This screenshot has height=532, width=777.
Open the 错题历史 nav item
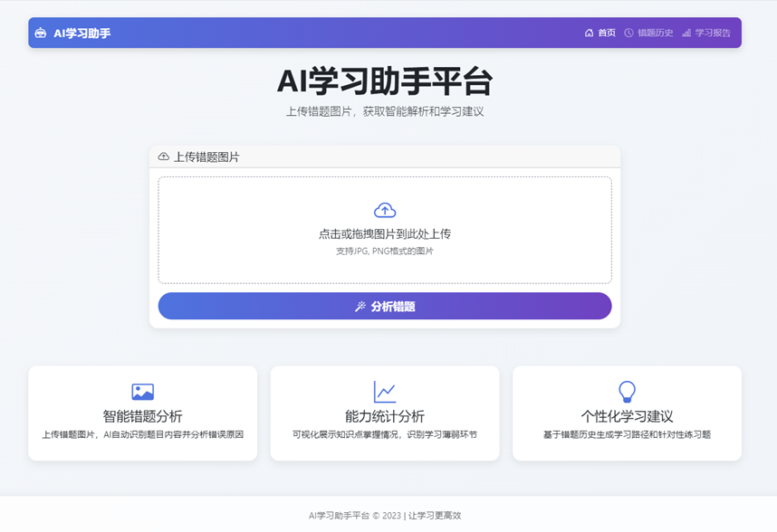coord(648,33)
